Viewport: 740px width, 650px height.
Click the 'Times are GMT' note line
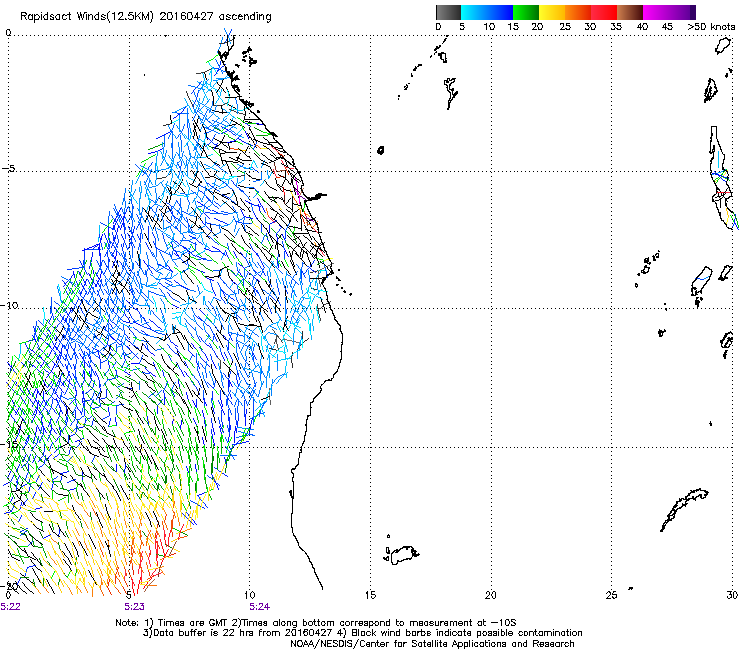click(316, 623)
